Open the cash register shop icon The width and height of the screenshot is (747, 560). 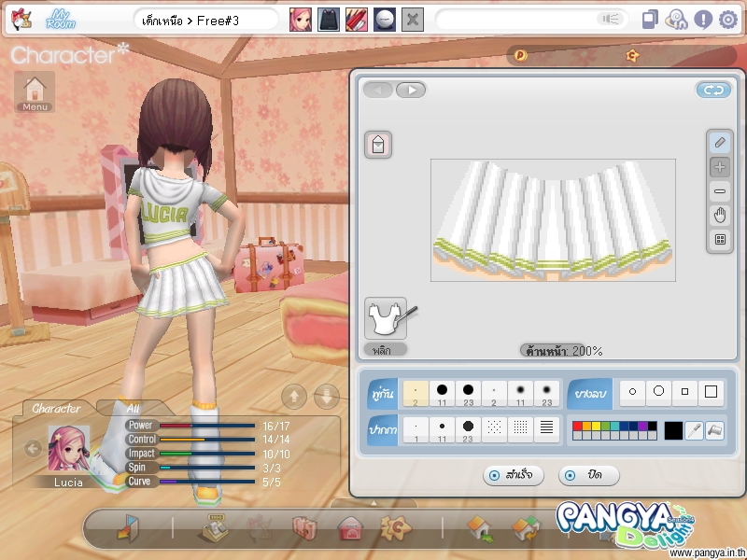coord(214,528)
